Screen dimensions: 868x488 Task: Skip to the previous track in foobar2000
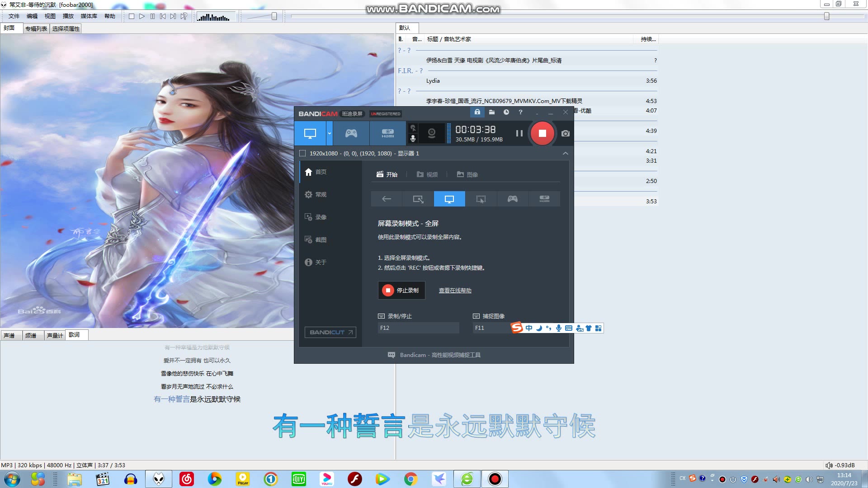pos(163,16)
